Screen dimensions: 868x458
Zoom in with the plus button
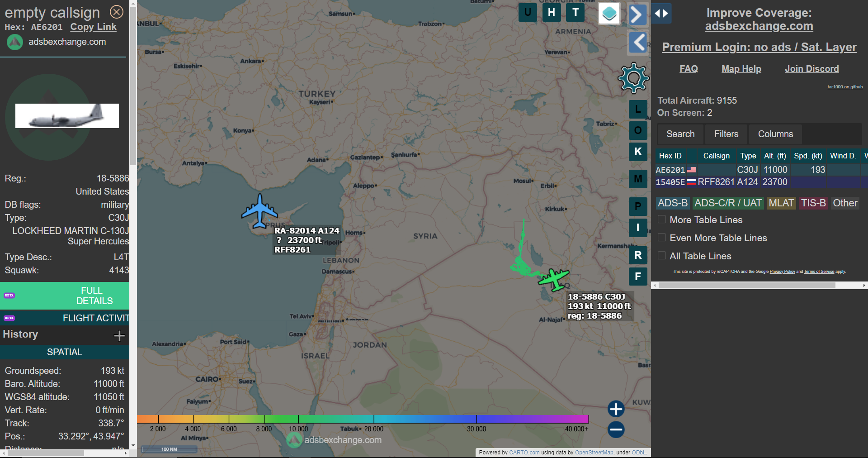[616, 409]
